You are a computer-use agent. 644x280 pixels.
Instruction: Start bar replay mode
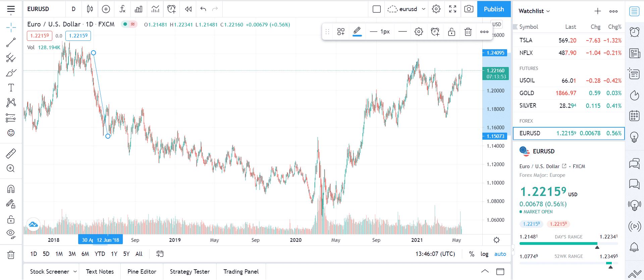(188, 9)
